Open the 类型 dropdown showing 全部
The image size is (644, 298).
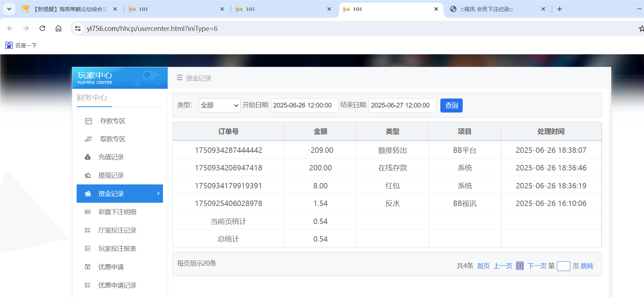(x=219, y=105)
